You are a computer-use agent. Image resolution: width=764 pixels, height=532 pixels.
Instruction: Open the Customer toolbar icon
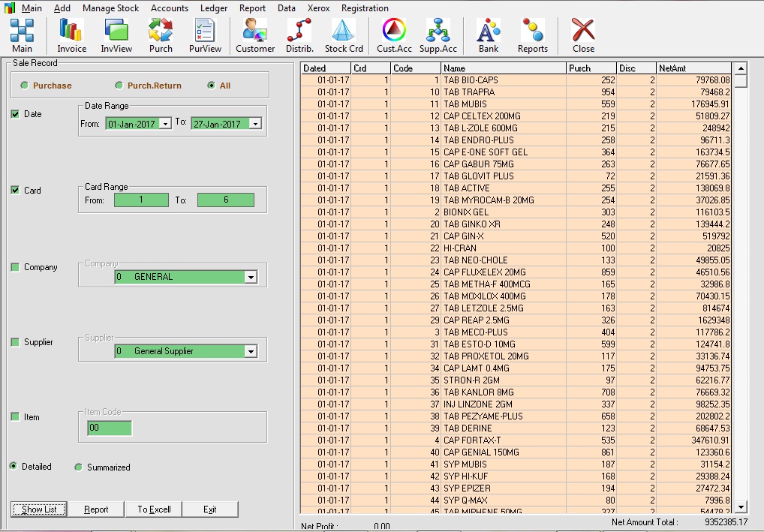click(x=255, y=35)
